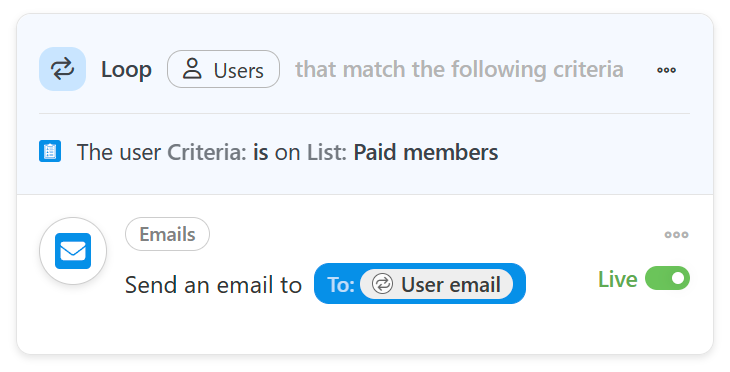Click the blue envelope email icon
The image size is (730, 372).
pyautogui.click(x=73, y=251)
